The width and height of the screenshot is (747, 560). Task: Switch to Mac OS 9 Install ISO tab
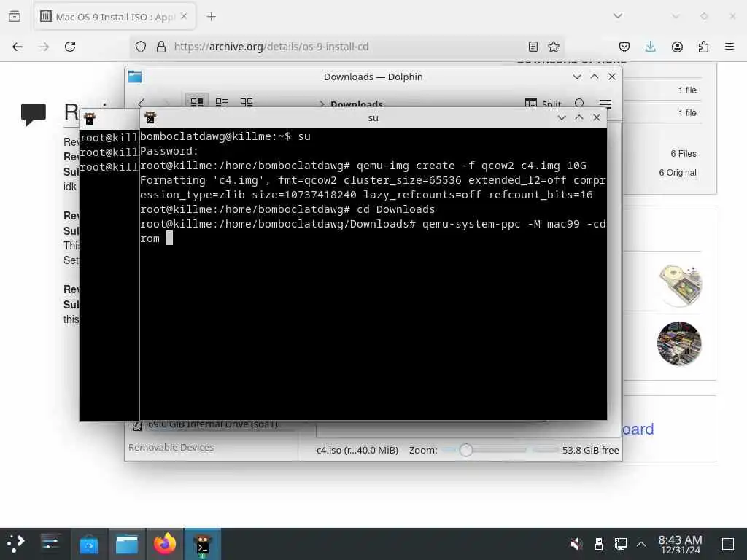[x=115, y=17]
